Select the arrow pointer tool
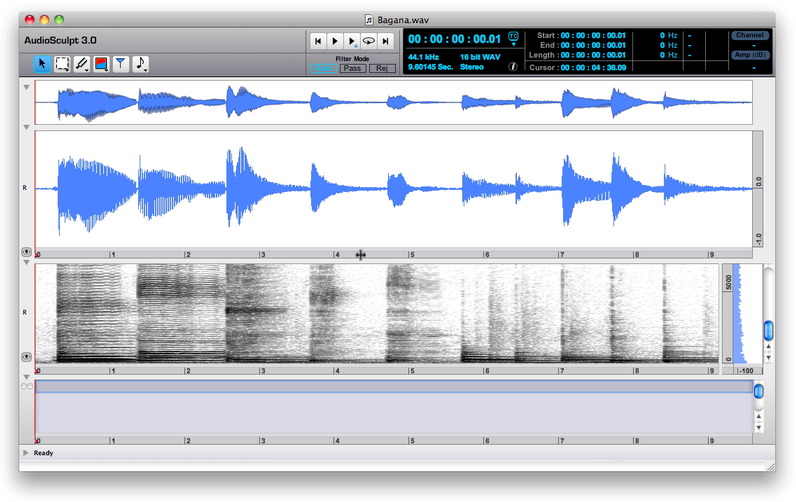The width and height of the screenshot is (796, 502). tap(42, 64)
